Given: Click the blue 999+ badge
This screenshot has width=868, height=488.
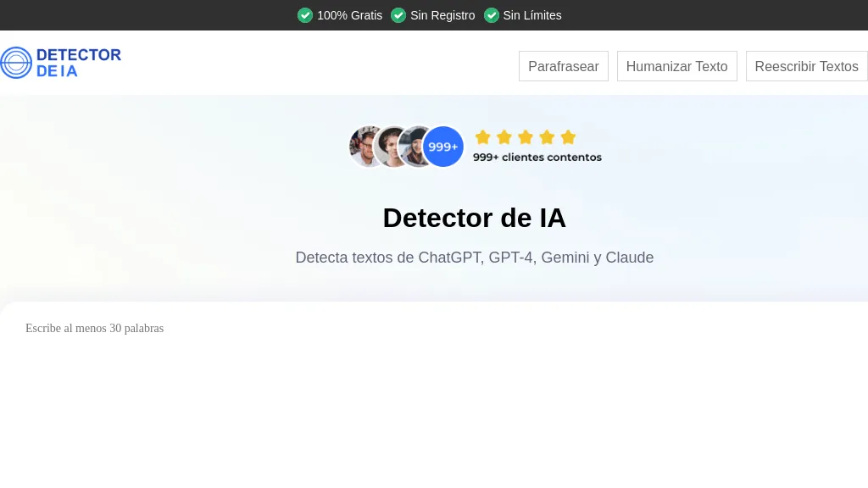Looking at the screenshot, I should tap(442, 147).
